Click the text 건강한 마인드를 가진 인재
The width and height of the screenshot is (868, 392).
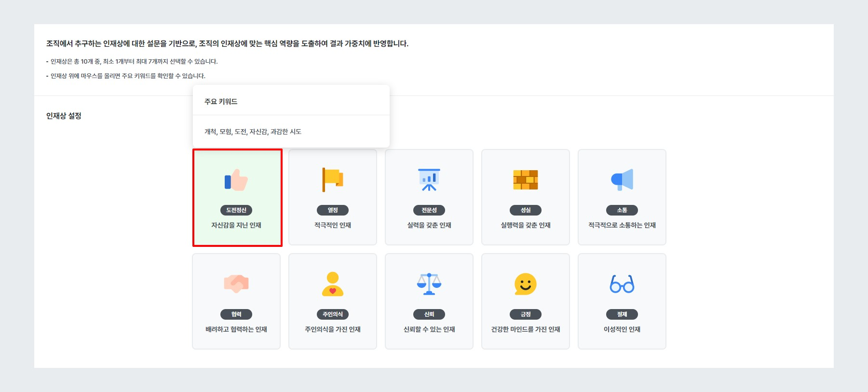(526, 329)
